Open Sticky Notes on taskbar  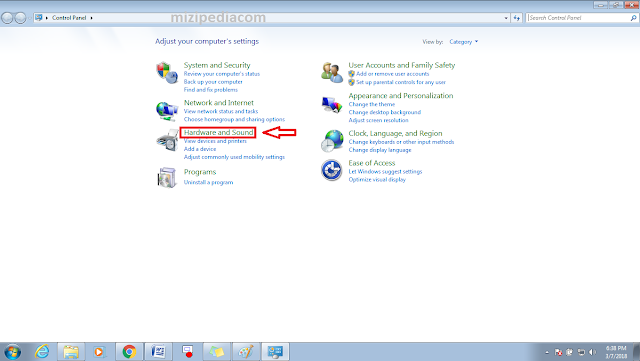tap(217, 352)
